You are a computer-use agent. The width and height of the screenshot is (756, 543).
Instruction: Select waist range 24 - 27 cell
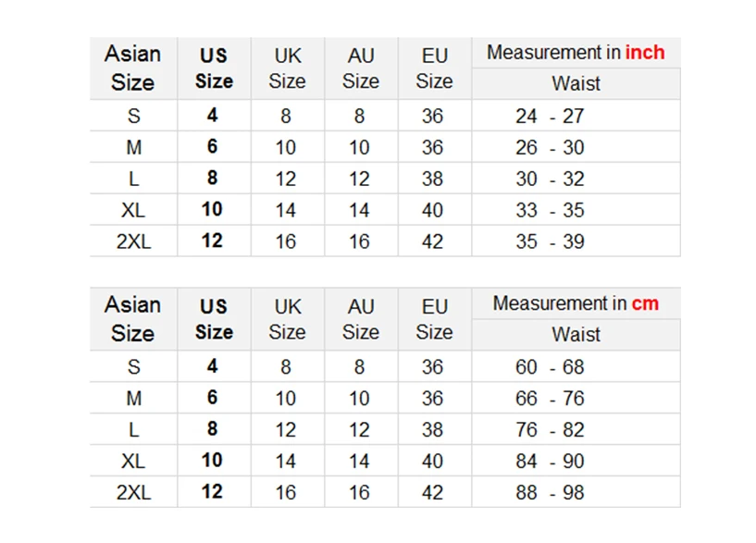(576, 116)
